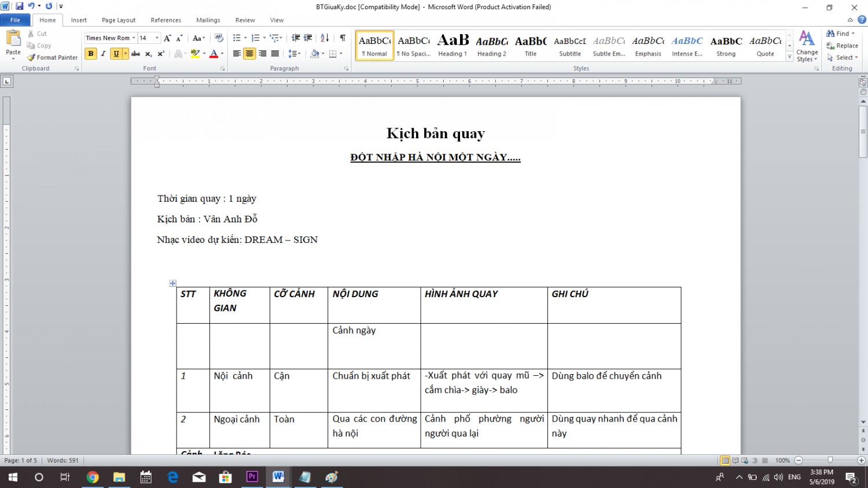Click the Grow Font icon
The height and width of the screenshot is (488, 868).
[x=167, y=38]
